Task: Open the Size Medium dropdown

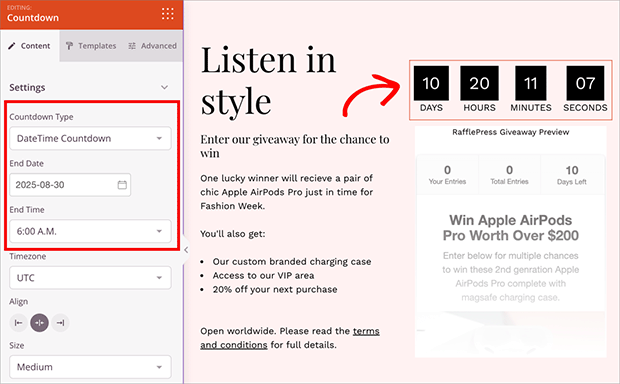Action: click(91, 367)
